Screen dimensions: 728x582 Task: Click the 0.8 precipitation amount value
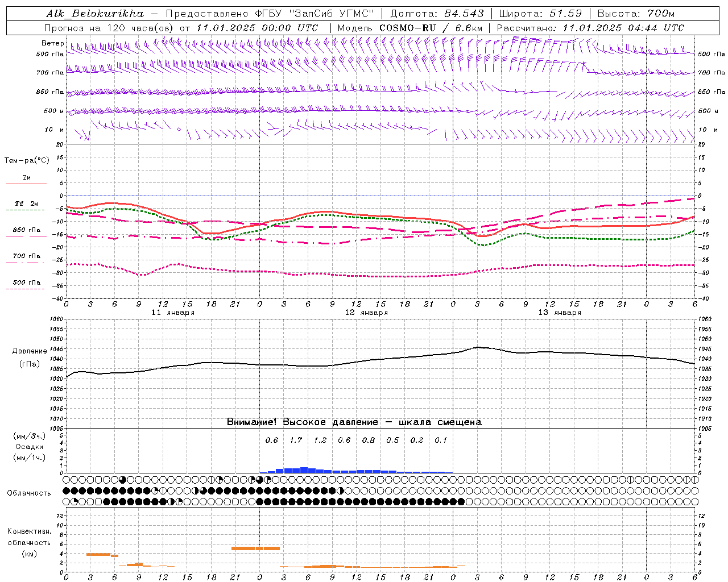(x=369, y=440)
